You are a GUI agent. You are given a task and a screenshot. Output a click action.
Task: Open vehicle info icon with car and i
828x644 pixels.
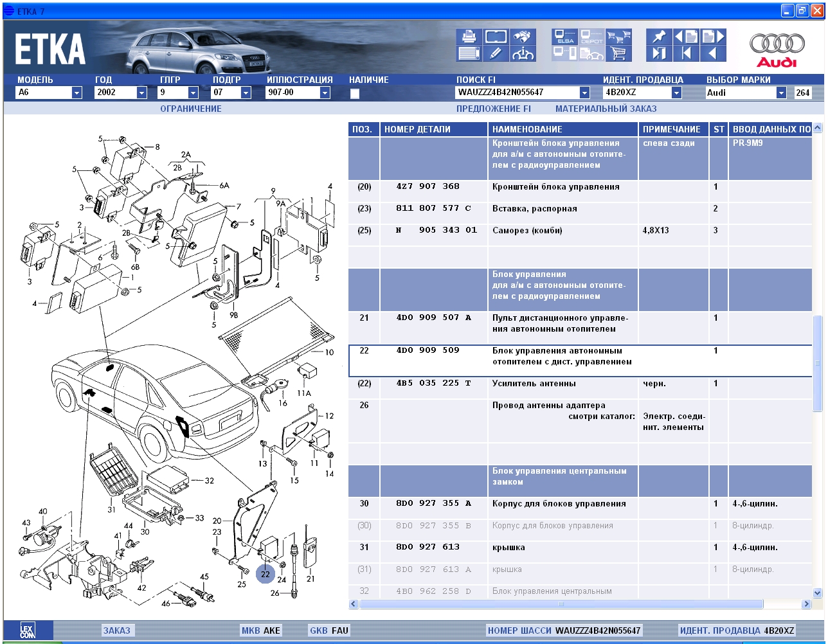tap(523, 53)
